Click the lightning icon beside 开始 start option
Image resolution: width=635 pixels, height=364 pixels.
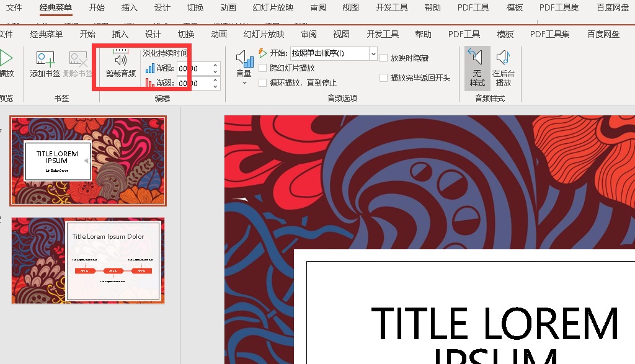(x=263, y=53)
